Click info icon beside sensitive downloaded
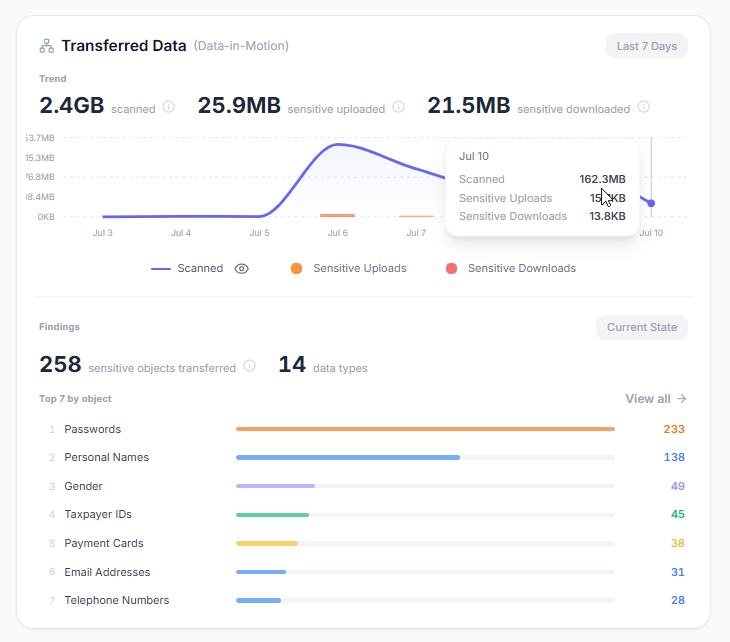Screen dimensions: 730x642 point(643,107)
